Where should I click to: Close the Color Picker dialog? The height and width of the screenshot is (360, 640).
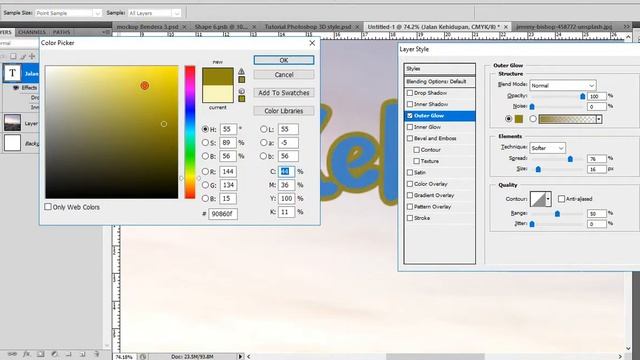[312, 43]
